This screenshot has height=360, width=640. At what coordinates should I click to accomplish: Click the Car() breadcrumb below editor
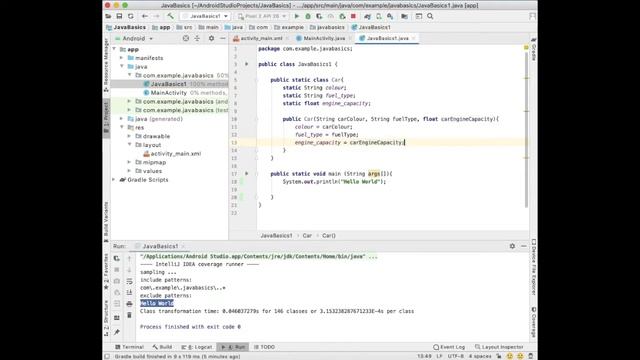(329, 236)
